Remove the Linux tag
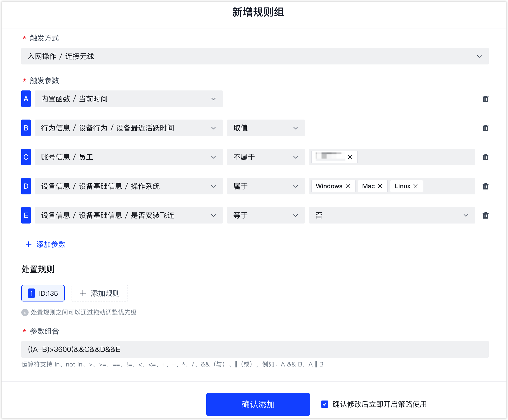 pos(416,186)
